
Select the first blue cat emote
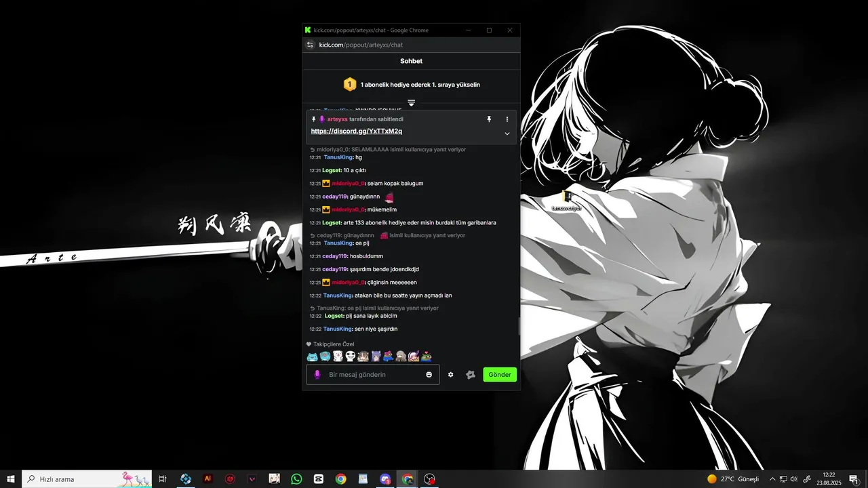click(x=312, y=357)
